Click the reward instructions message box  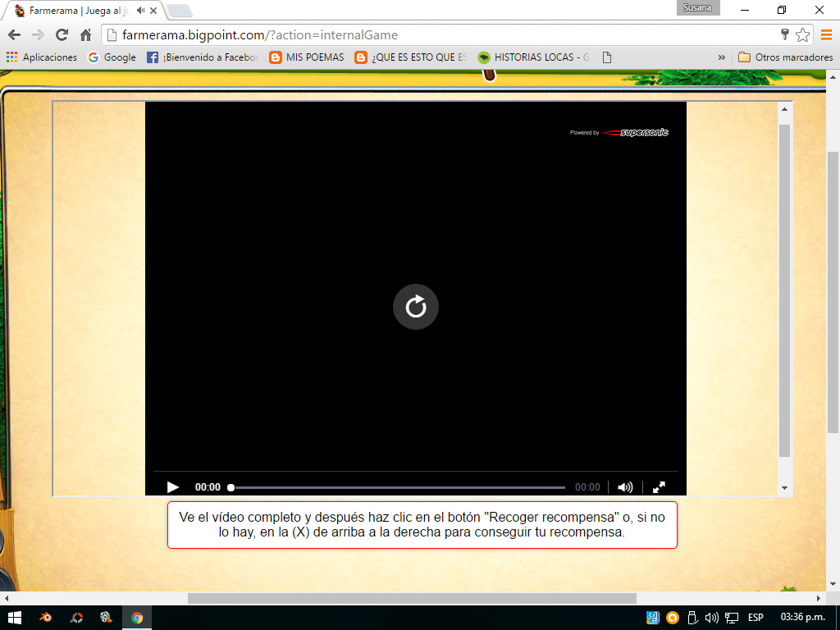tap(422, 525)
